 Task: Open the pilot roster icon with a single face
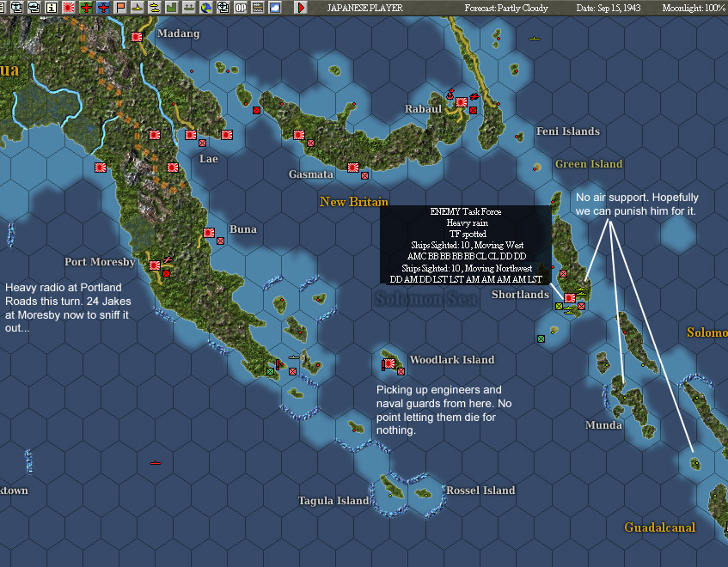tap(17, 8)
